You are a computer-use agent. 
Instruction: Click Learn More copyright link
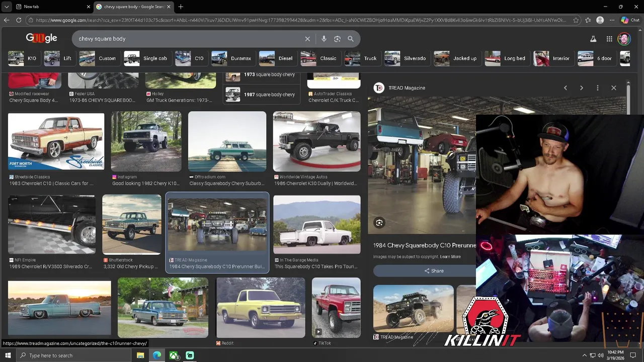[x=450, y=256]
